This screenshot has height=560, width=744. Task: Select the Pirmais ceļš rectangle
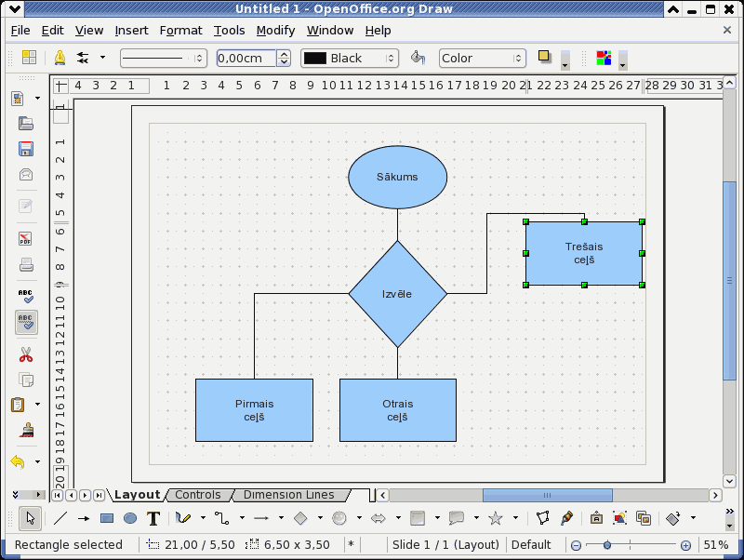pyautogui.click(x=254, y=410)
